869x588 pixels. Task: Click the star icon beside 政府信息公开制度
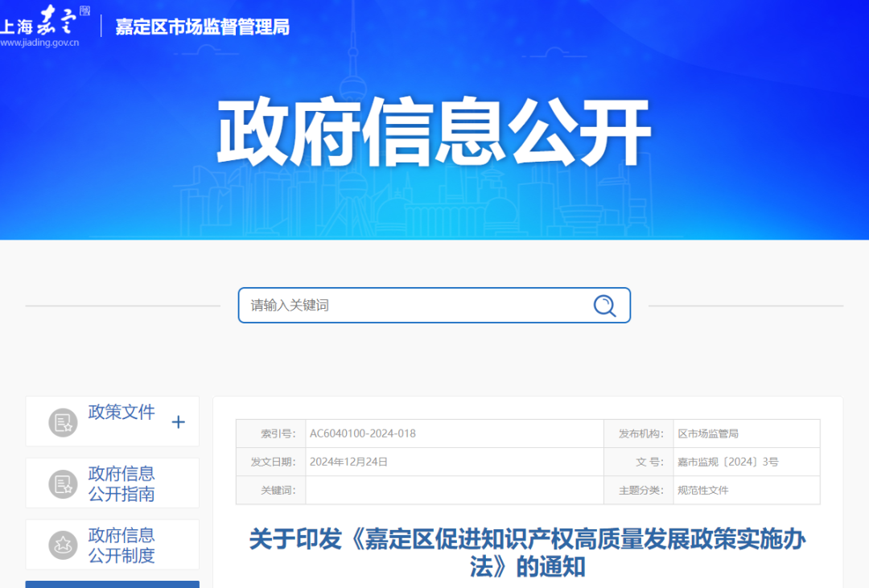[x=64, y=545]
